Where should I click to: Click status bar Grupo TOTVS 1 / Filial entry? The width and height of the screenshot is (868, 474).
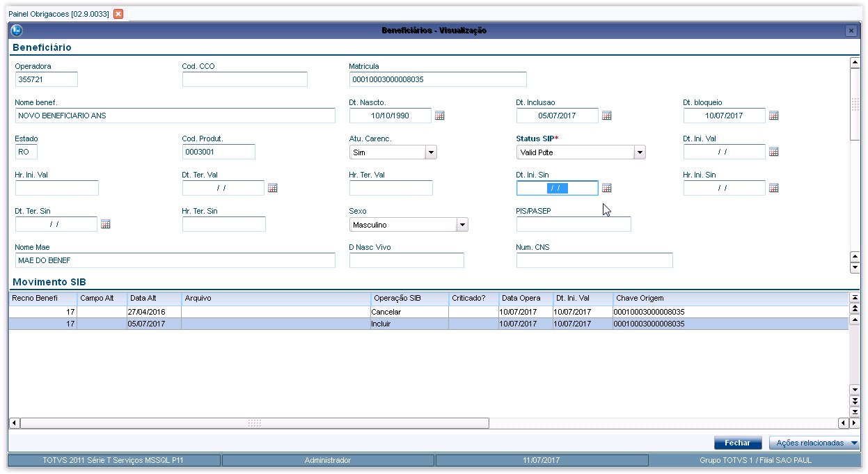coord(755,461)
